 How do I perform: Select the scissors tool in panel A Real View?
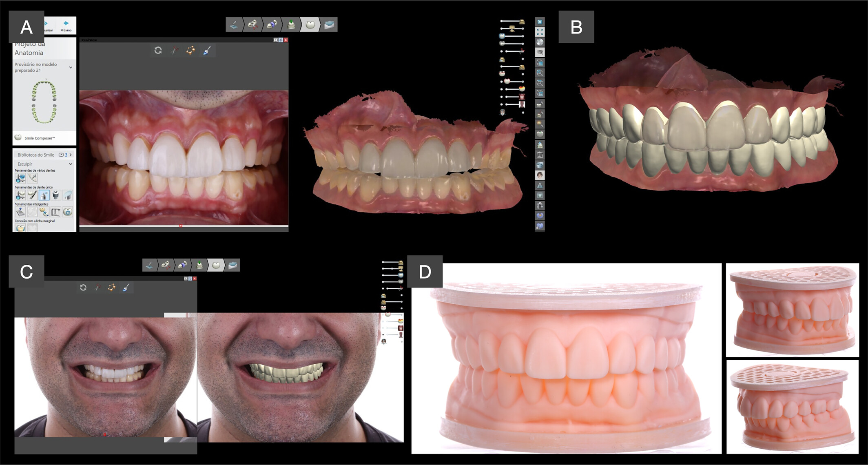tap(175, 50)
